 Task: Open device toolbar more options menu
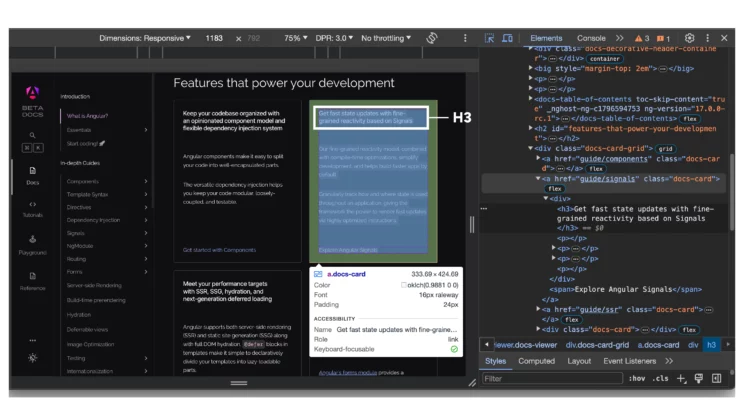tap(465, 38)
